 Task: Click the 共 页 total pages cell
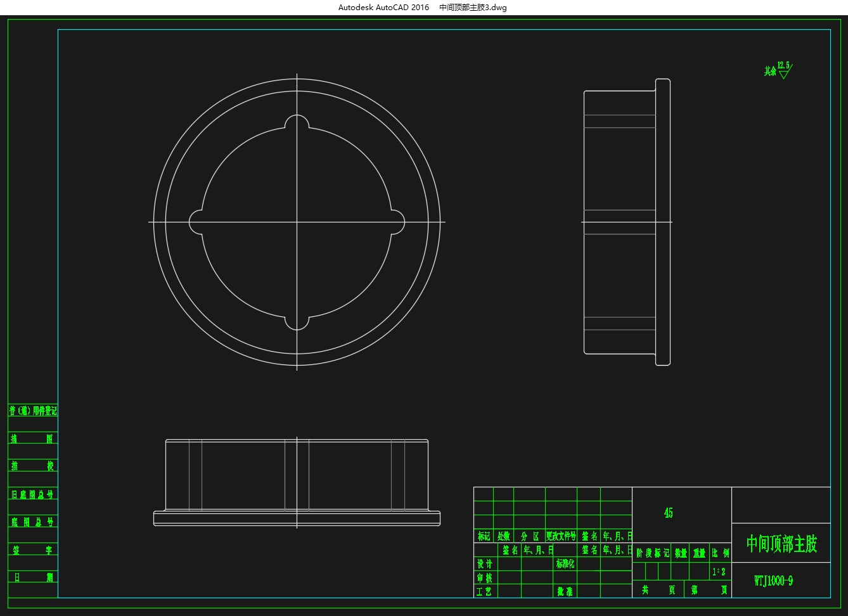click(658, 590)
